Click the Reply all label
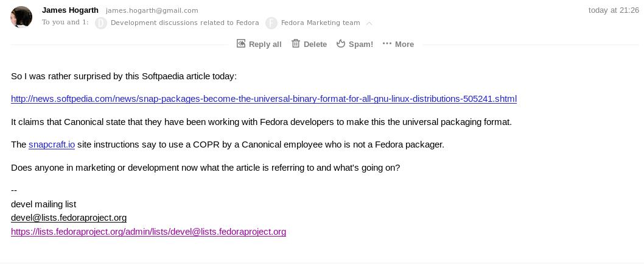644x264 pixels. click(265, 44)
